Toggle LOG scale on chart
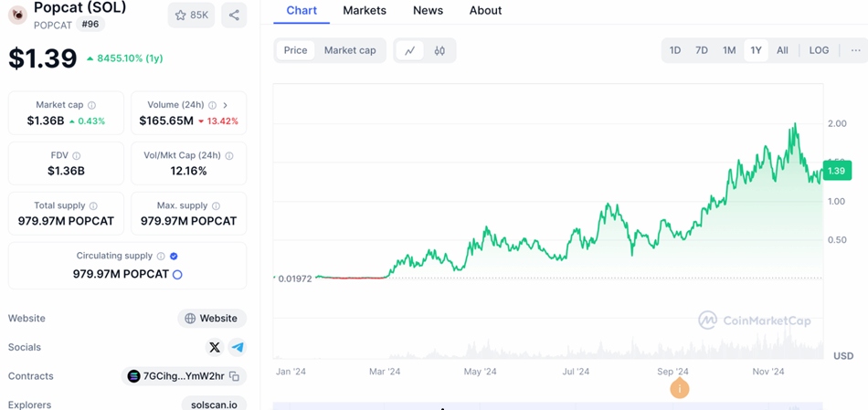868x410 pixels. pos(819,50)
